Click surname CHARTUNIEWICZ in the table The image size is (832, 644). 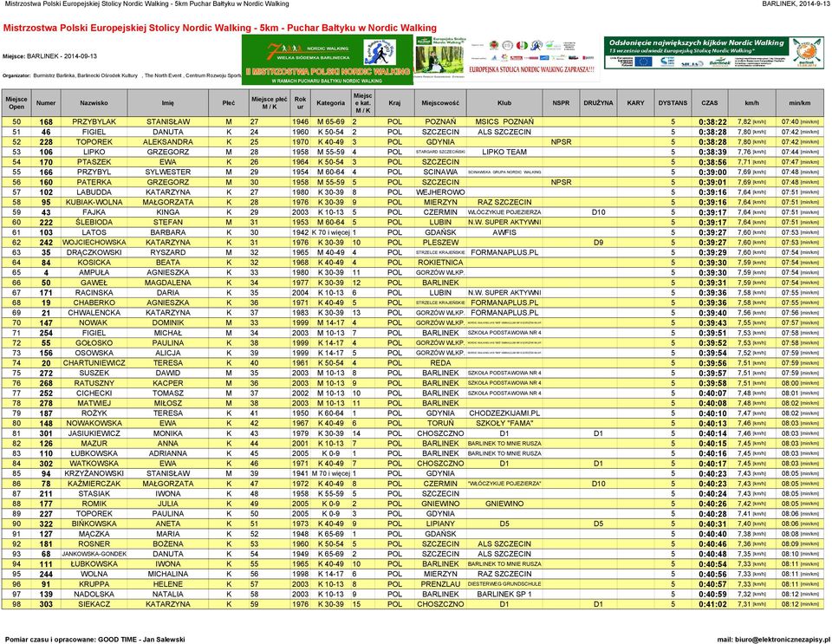tap(94, 364)
